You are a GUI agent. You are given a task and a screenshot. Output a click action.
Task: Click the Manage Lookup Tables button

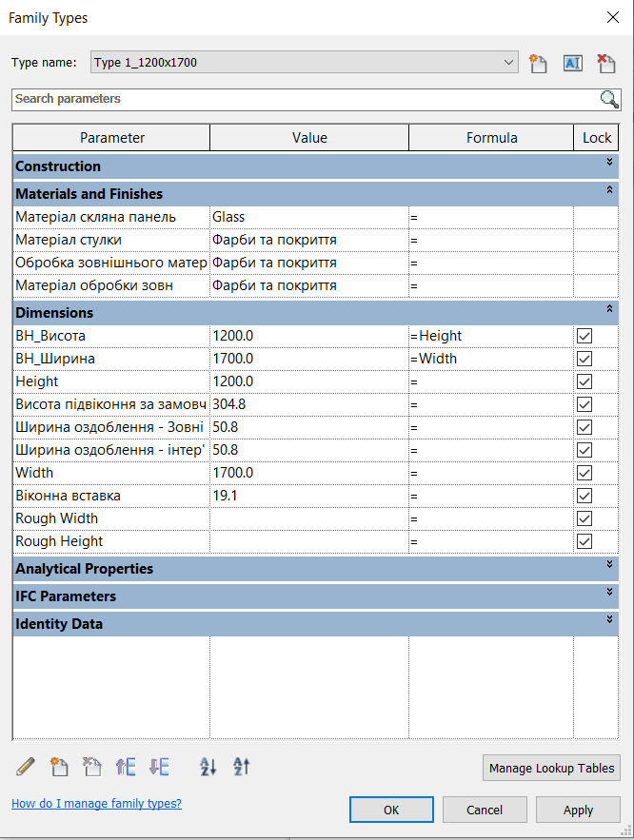(x=552, y=768)
